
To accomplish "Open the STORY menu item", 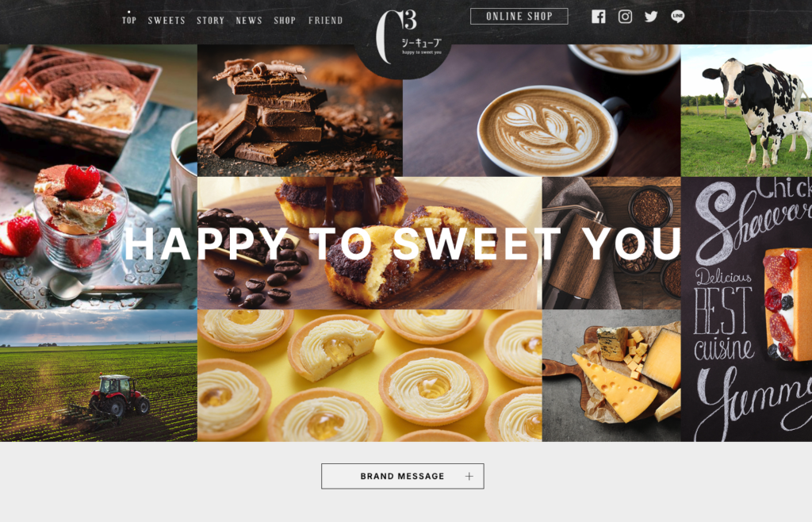I will click(x=210, y=20).
